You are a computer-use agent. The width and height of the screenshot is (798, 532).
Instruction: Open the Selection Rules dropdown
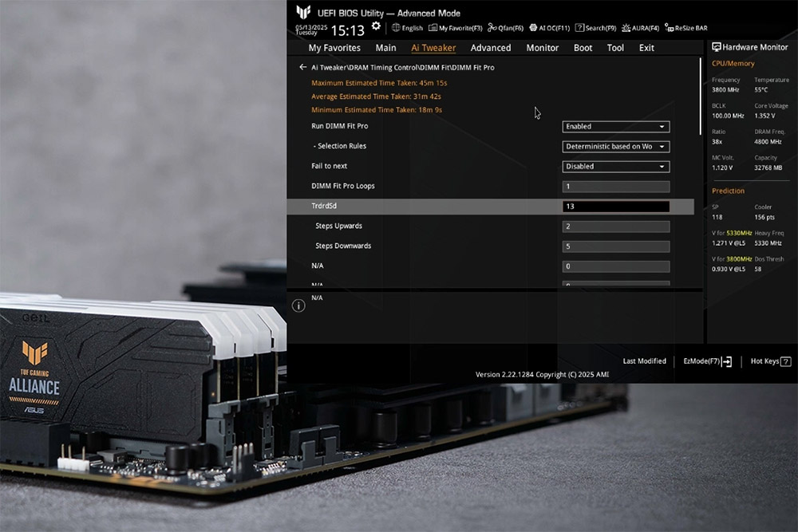[614, 147]
